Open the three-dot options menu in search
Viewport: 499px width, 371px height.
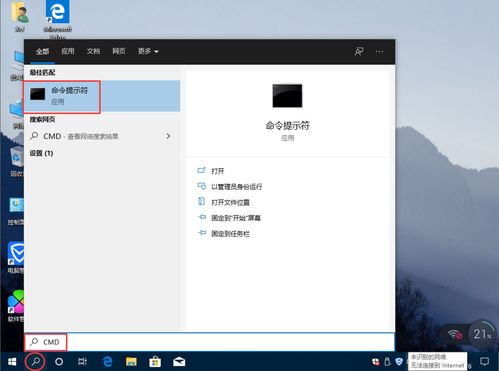(379, 51)
